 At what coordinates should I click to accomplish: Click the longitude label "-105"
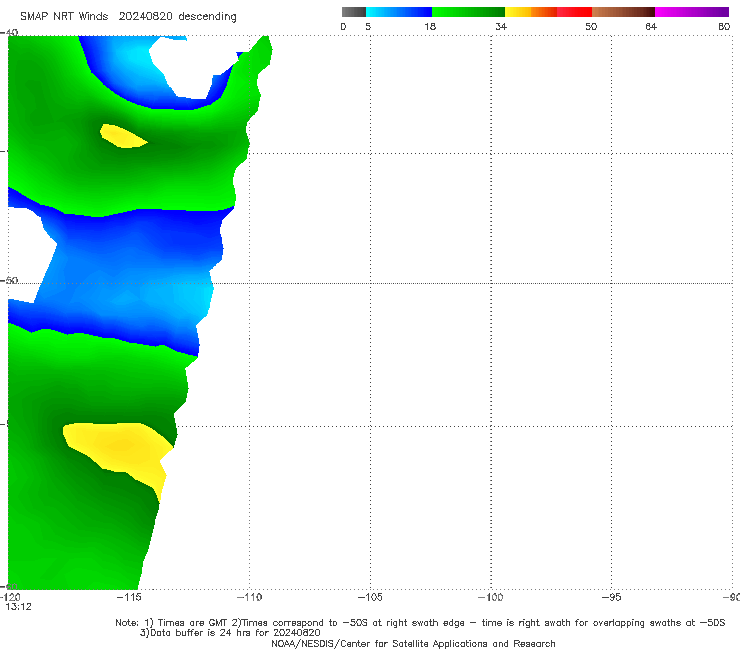(370, 598)
